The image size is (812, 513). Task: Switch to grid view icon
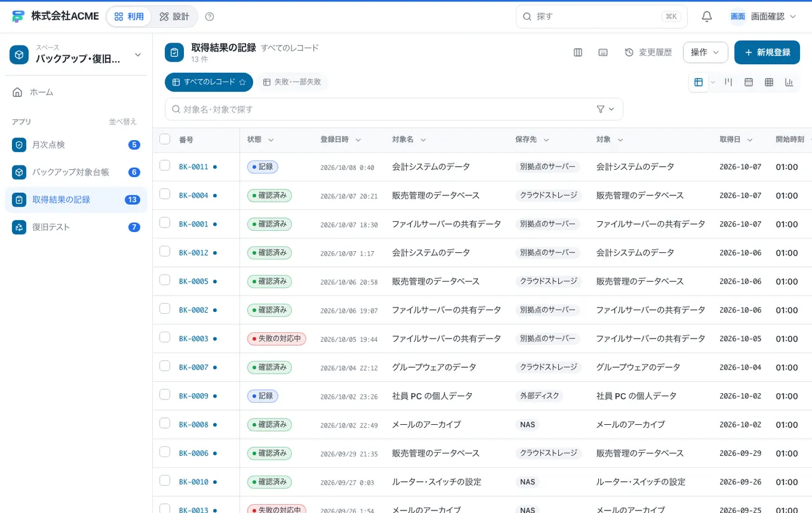pyautogui.click(x=769, y=82)
